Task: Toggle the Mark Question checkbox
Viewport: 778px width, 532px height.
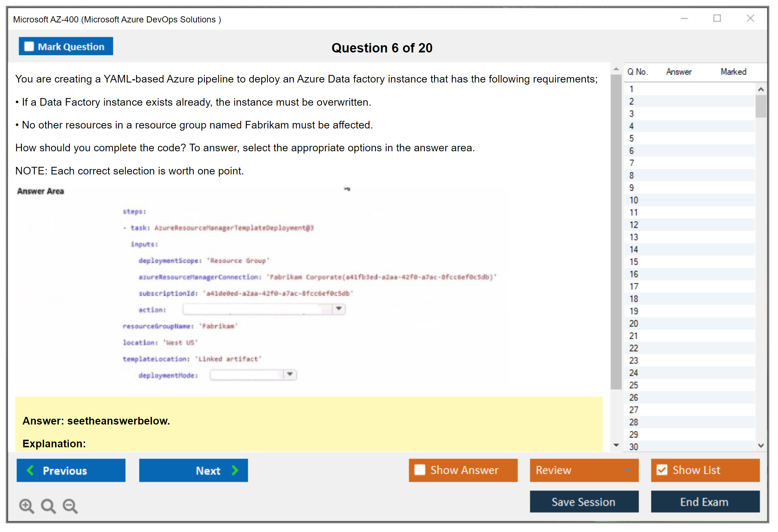Action: pyautogui.click(x=29, y=47)
